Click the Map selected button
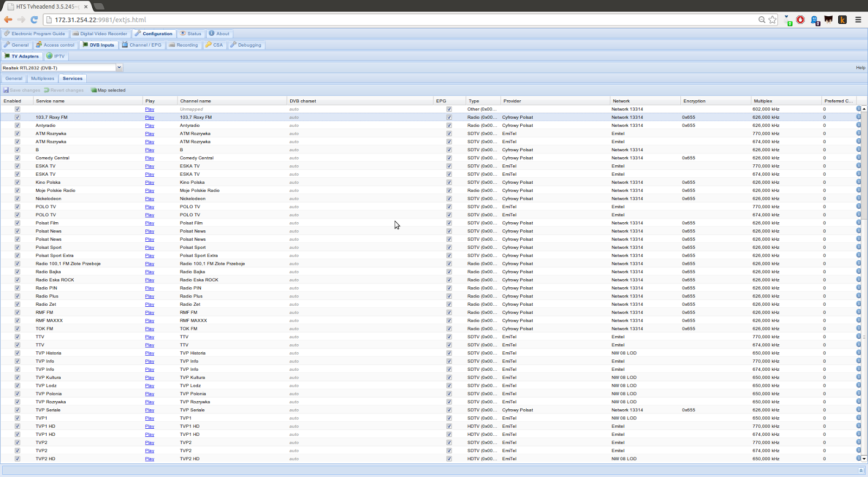This screenshot has width=868, height=477. click(x=108, y=90)
